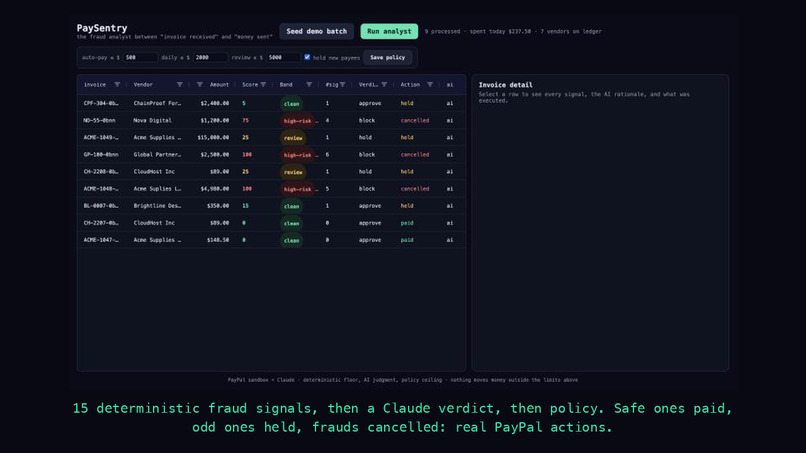Click the score 15 cell

click(x=245, y=206)
